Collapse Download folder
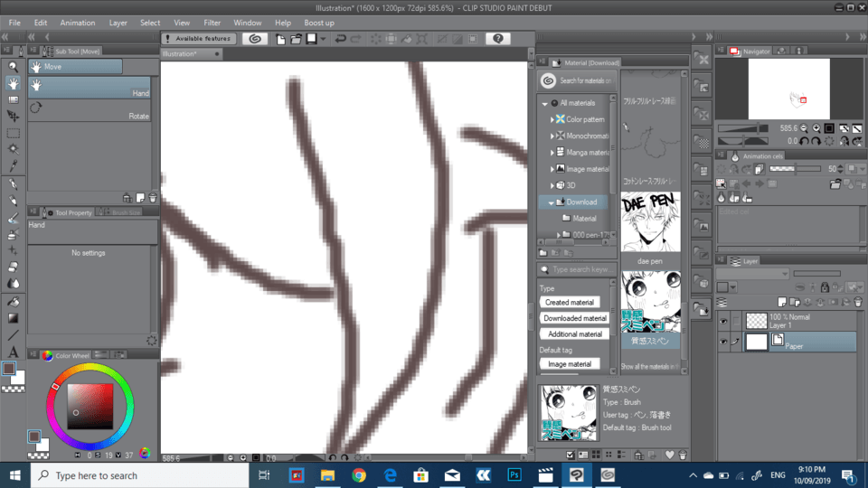The image size is (868, 488). (551, 202)
